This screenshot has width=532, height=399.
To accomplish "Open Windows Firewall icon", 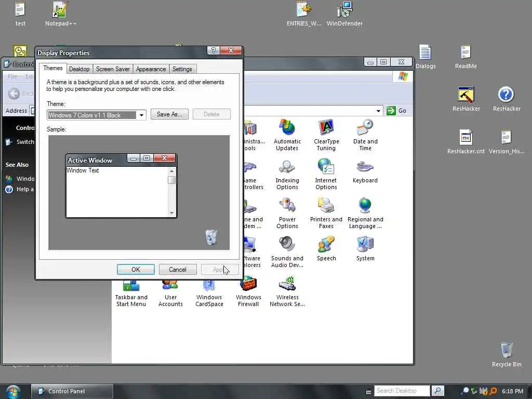I will [x=248, y=292].
